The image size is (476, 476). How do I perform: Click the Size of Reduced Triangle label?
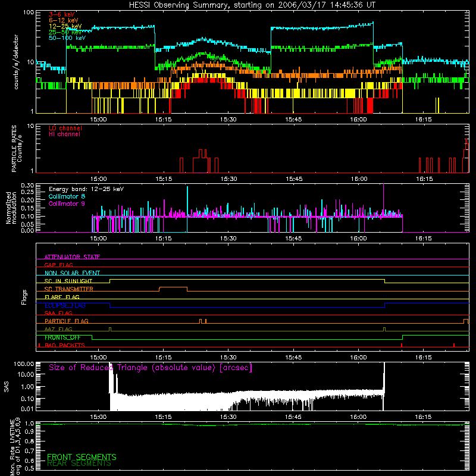point(151,368)
